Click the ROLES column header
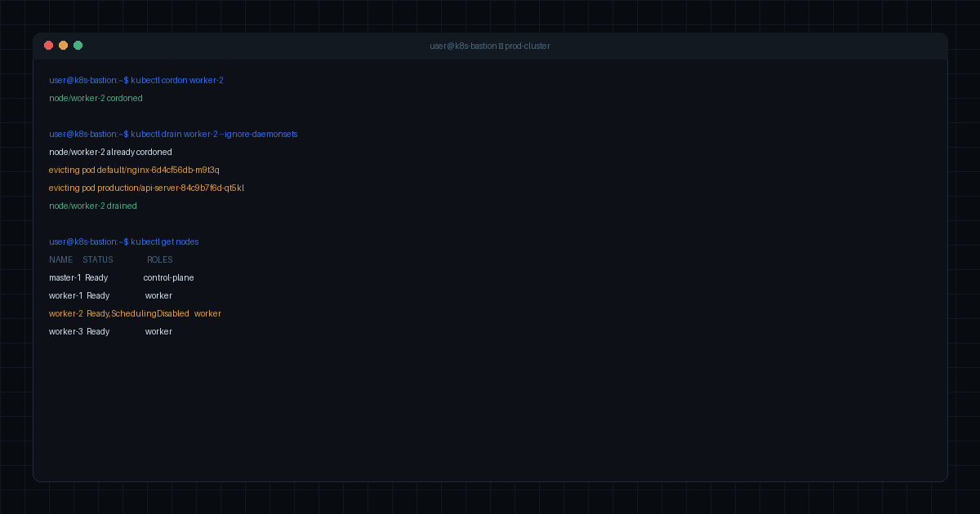The height and width of the screenshot is (514, 980). click(x=160, y=259)
